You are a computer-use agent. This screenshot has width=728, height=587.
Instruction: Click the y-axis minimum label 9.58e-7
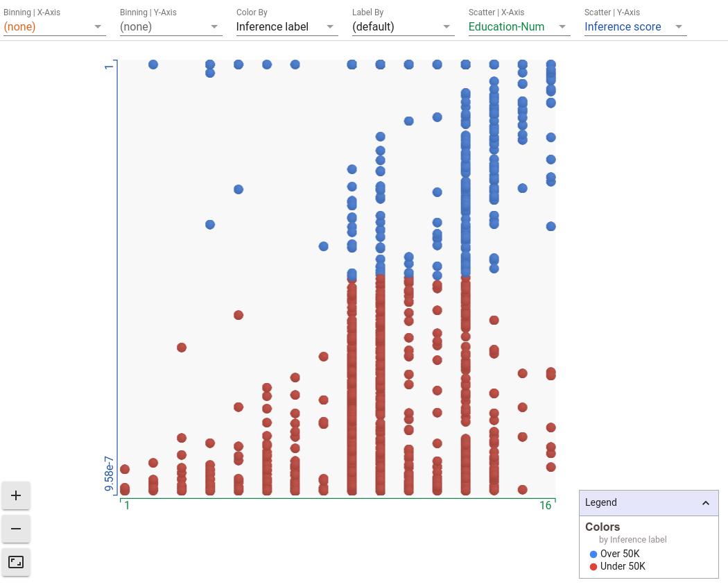(x=109, y=474)
